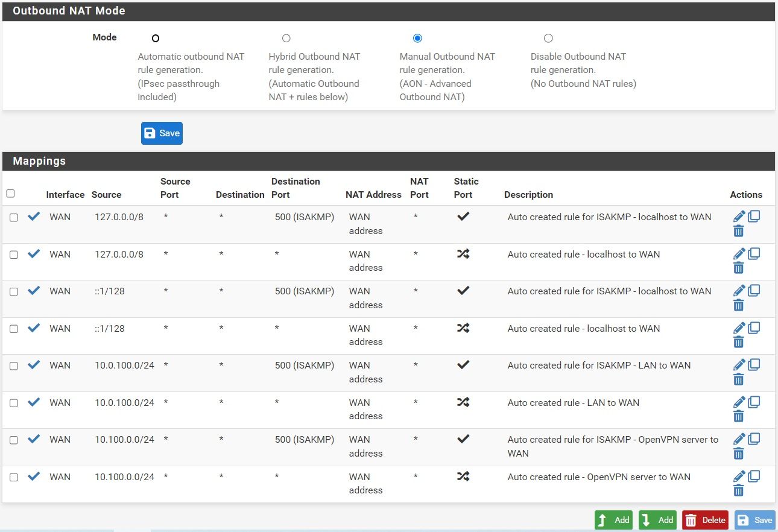Viewport: 778px width, 532px height.
Task: Delete the Auto created LAN to WAN rule
Action: point(739,417)
